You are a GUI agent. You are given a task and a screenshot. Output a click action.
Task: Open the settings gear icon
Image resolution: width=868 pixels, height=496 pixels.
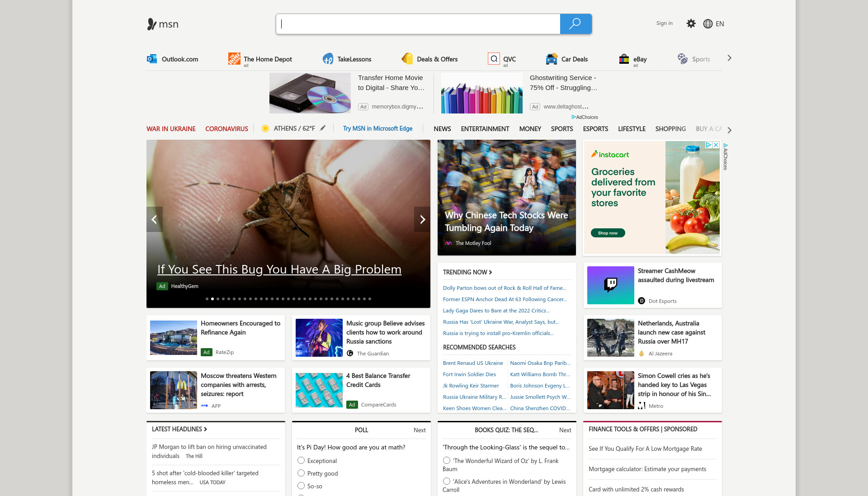pos(691,24)
